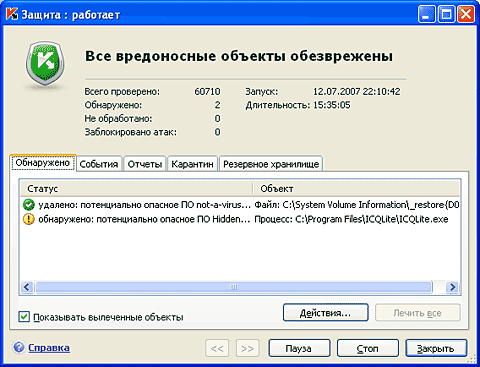
Task: Sort by the Объект column header
Action: (x=356, y=189)
